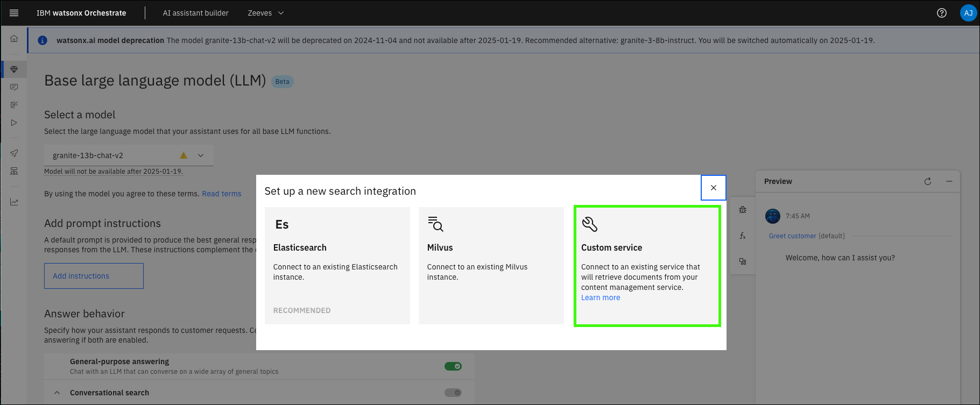This screenshot has width=980, height=405.
Task: Select the Elasticsearch integration tile
Action: coord(337,266)
